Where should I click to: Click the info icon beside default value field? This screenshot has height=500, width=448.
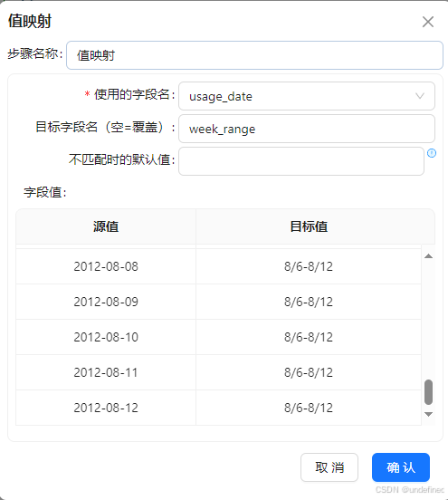[x=432, y=153]
